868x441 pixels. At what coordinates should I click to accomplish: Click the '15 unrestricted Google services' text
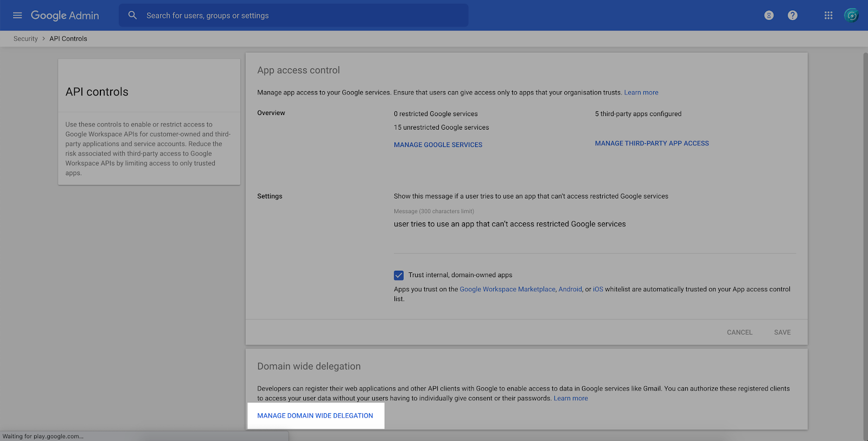[441, 127]
